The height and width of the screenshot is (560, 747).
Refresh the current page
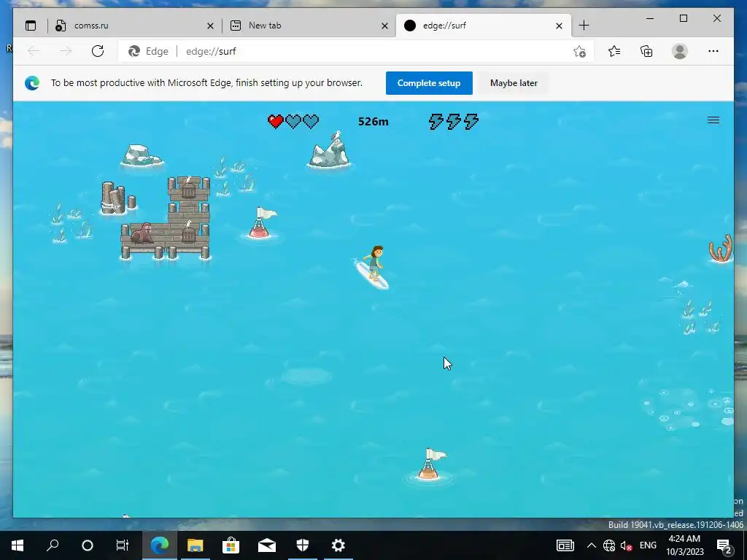click(98, 51)
